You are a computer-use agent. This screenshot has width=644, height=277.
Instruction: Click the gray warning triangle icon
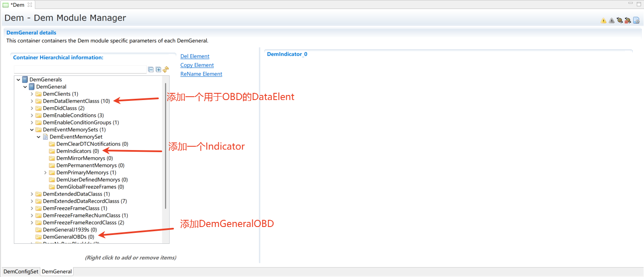pos(611,20)
